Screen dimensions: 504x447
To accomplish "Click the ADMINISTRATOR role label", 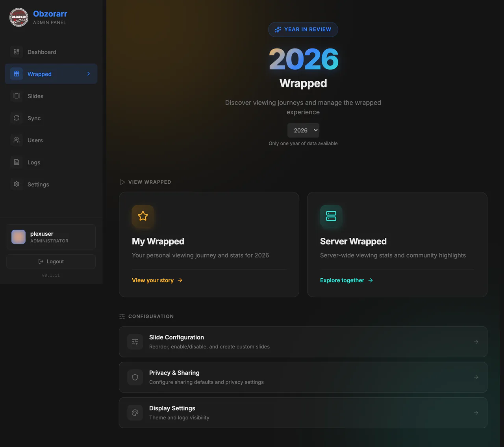I will point(49,241).
